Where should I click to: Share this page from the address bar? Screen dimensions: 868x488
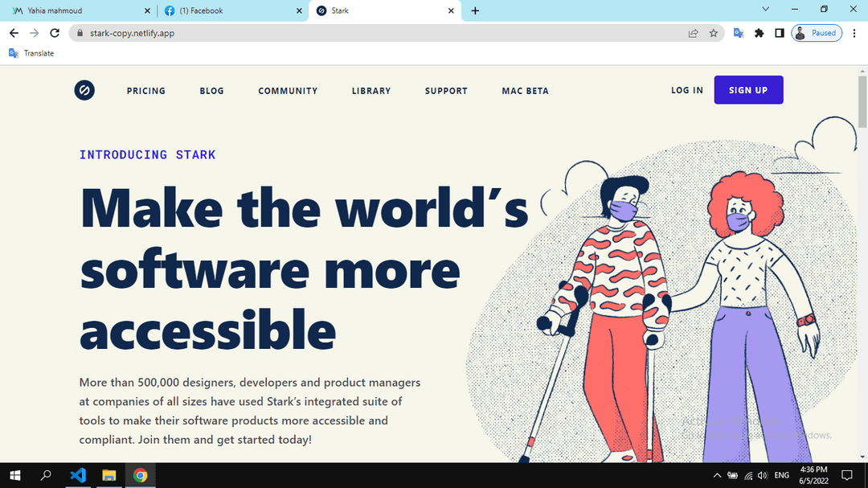point(693,33)
